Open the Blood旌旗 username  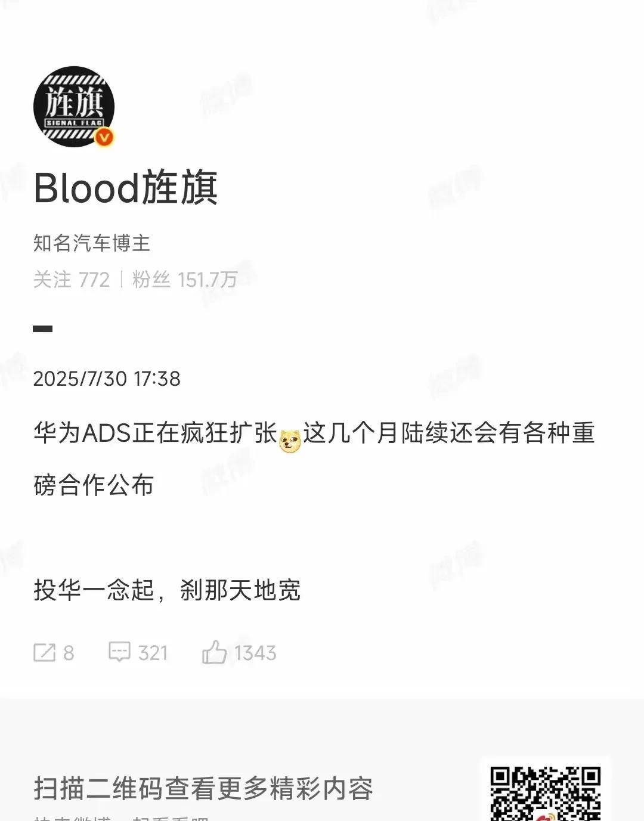pyautogui.click(x=126, y=188)
